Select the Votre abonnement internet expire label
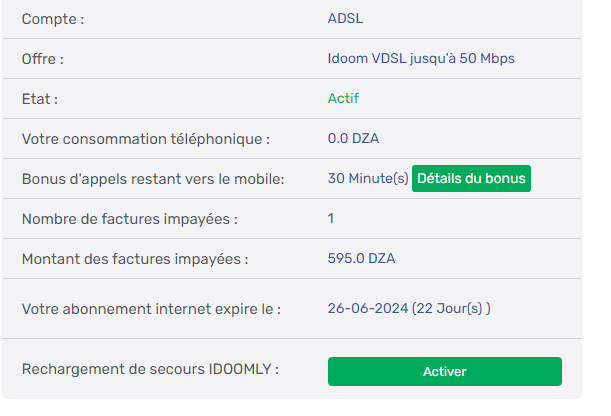This screenshot has width=611, height=416. 151,309
